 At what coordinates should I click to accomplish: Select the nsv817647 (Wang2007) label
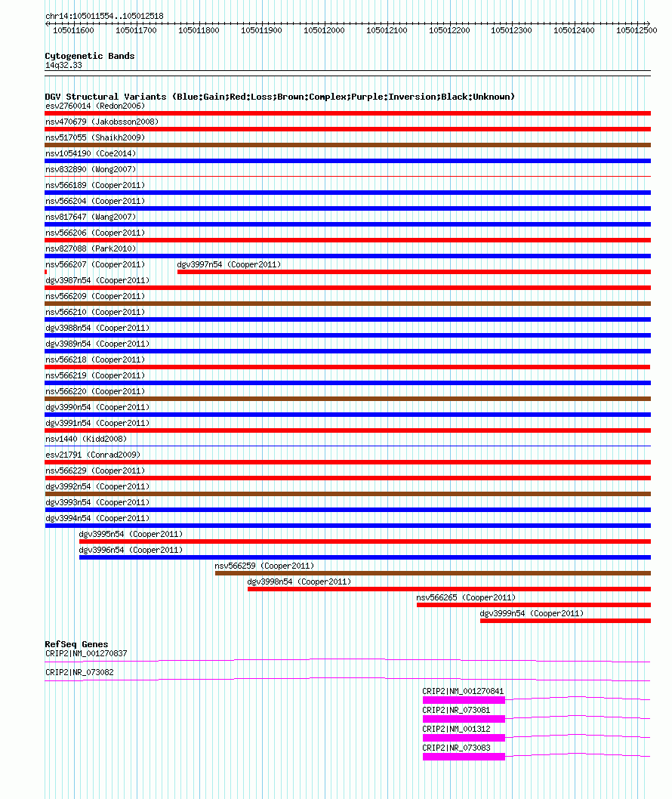click(x=91, y=217)
